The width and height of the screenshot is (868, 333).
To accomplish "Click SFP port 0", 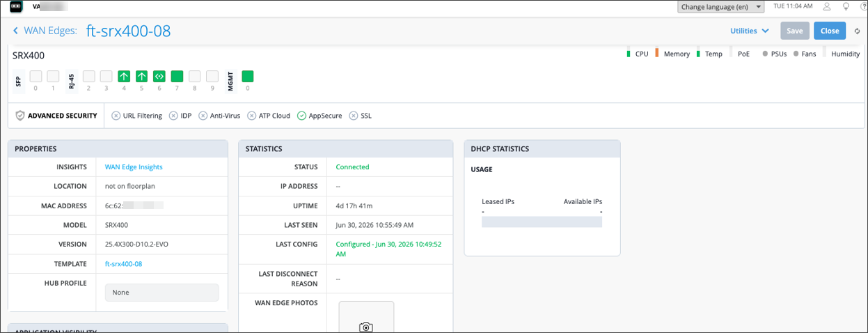I will coord(35,76).
